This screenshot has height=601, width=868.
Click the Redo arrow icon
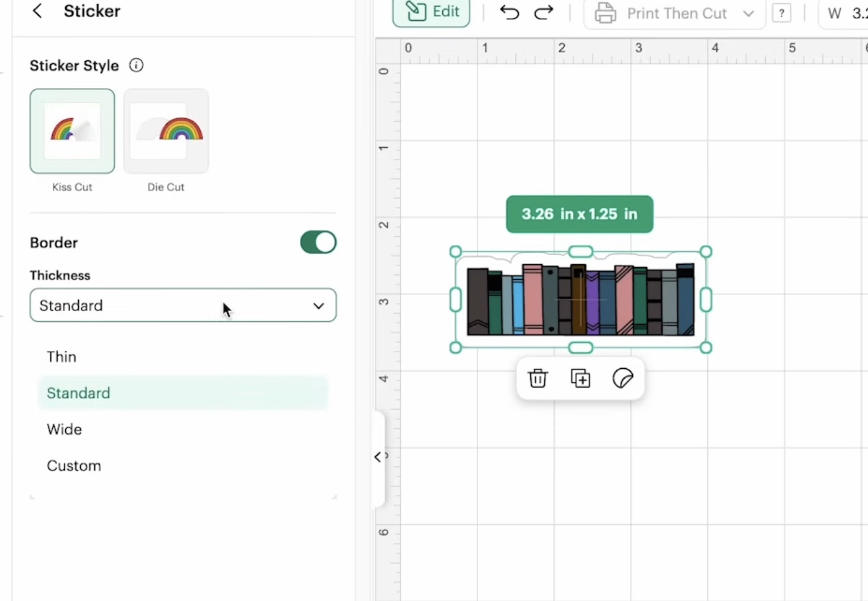click(x=543, y=12)
